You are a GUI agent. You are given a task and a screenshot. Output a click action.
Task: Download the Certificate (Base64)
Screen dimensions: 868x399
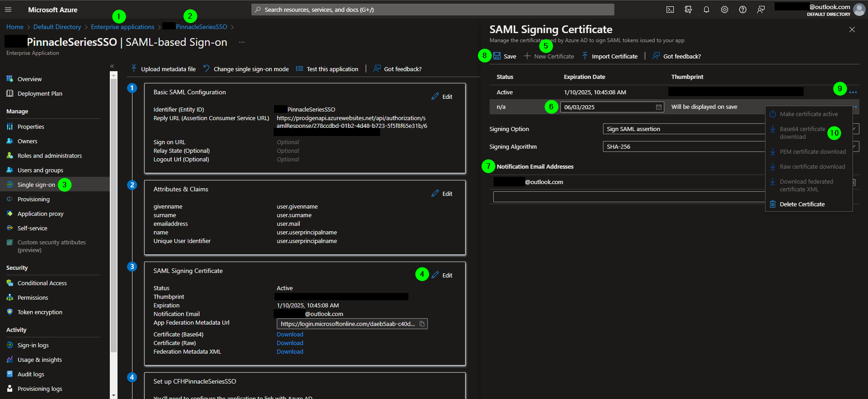tap(290, 334)
